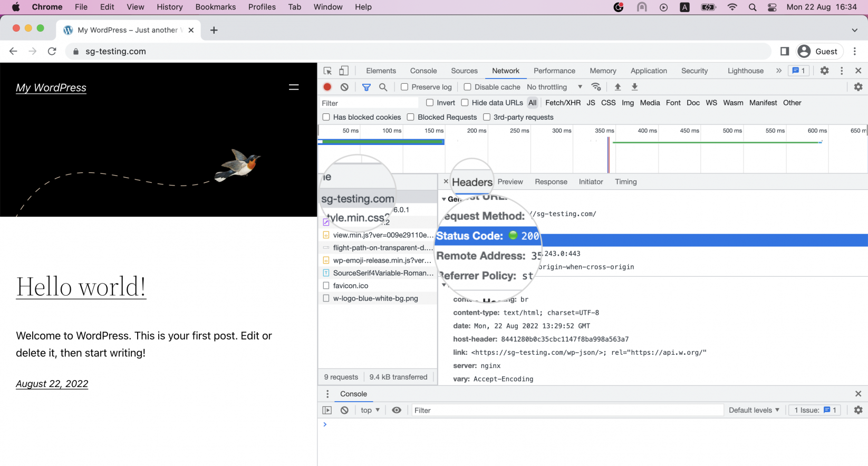Viewport: 868px width, 466px height.
Task: Toggle the device toolbar icon
Action: [344, 71]
